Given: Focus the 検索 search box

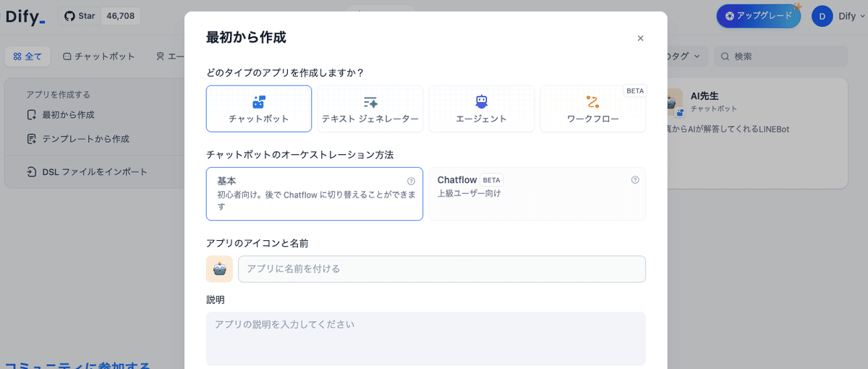Looking at the screenshot, I should [780, 56].
